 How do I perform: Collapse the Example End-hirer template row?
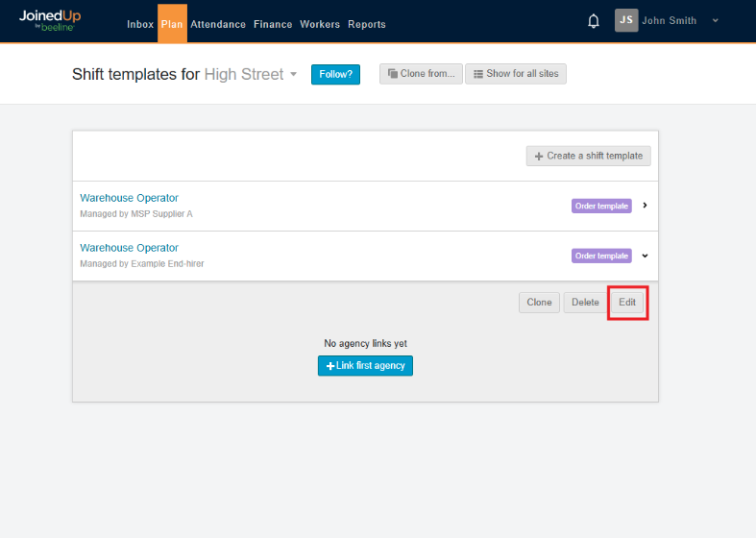pos(645,256)
